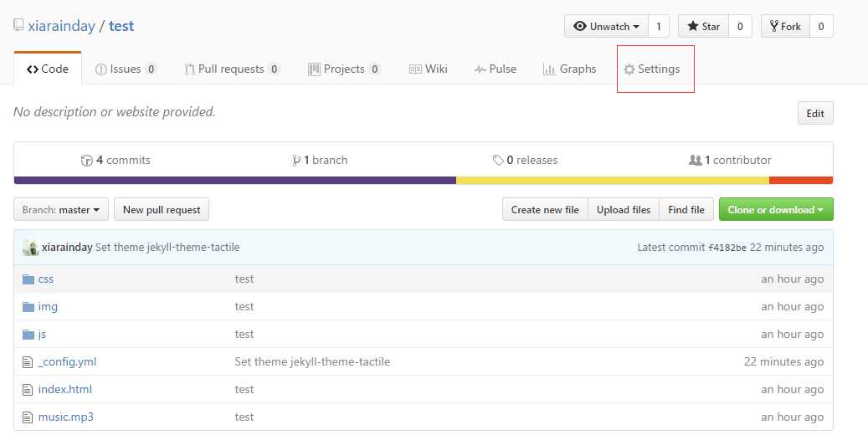Click xiarainday author name in commit row
Image resolution: width=868 pixels, height=435 pixels.
tap(67, 248)
